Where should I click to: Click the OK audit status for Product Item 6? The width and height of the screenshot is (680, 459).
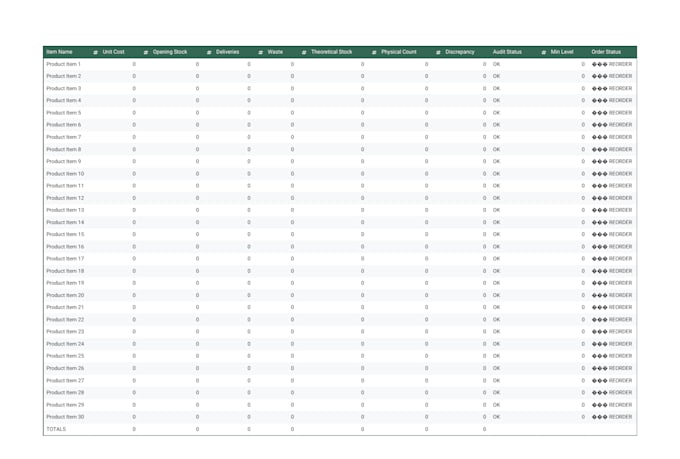(x=496, y=125)
